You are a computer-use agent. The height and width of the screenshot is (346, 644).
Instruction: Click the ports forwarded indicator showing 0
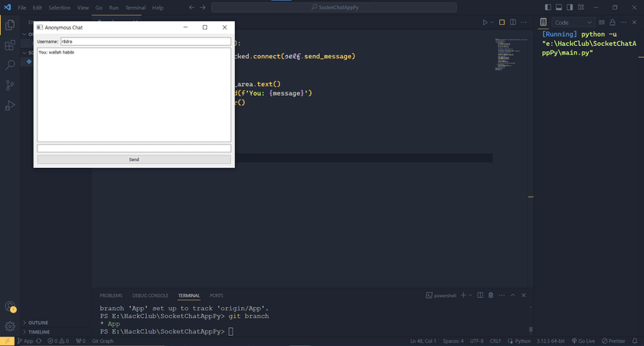click(81, 341)
